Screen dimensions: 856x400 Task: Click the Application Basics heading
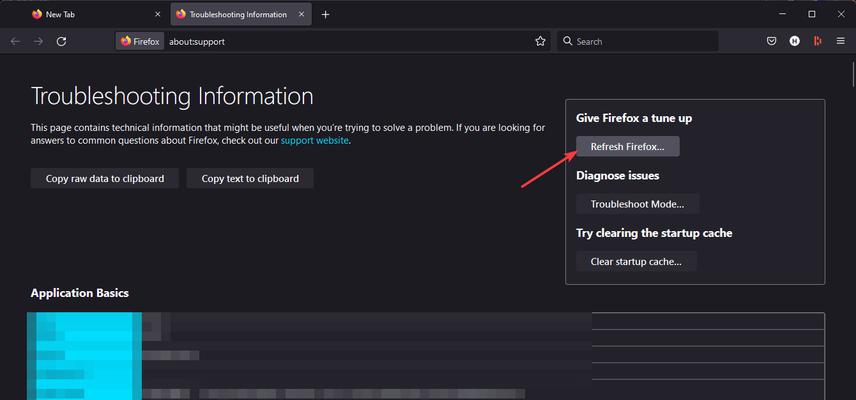[80, 293]
